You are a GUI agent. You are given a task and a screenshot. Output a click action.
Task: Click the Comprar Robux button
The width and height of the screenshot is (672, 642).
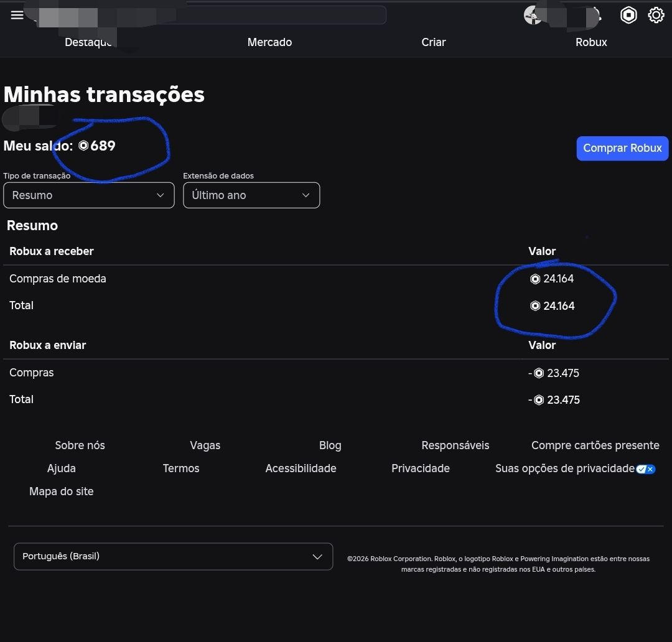tap(622, 148)
